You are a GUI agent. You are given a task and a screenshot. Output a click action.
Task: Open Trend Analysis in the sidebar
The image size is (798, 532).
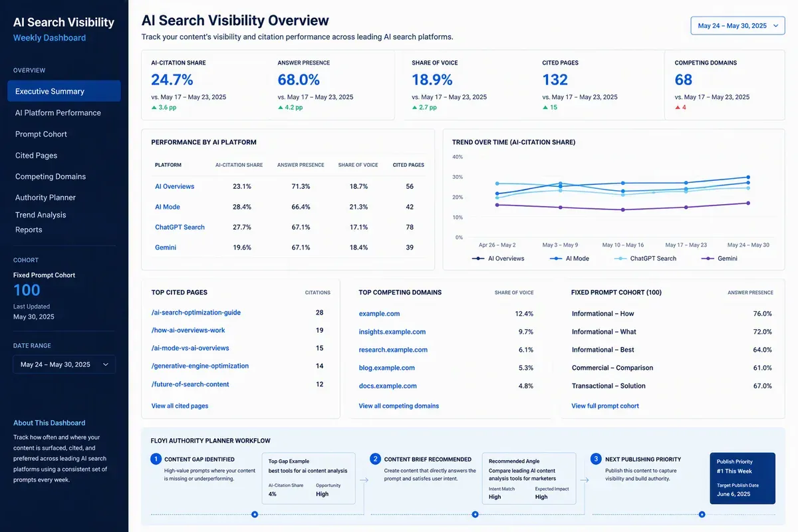(41, 215)
